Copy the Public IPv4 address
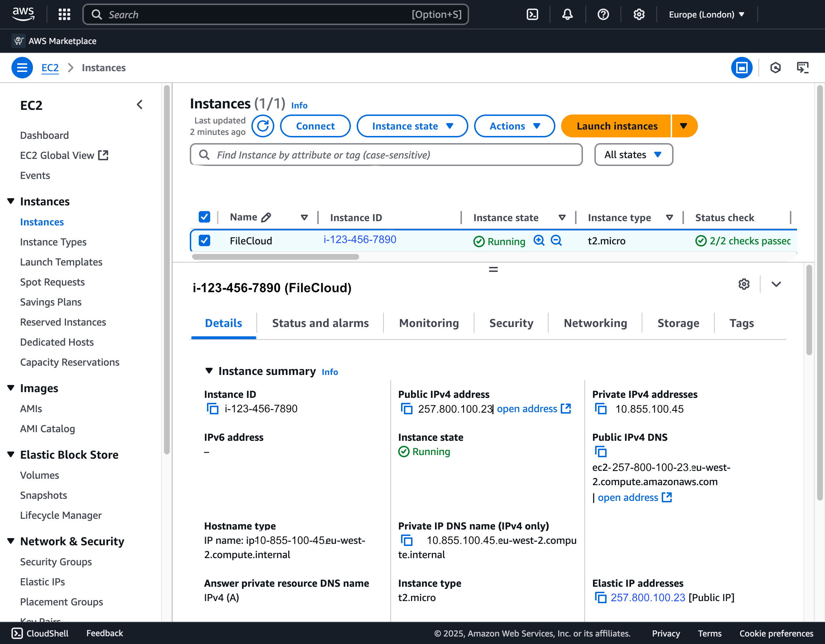 tap(406, 409)
